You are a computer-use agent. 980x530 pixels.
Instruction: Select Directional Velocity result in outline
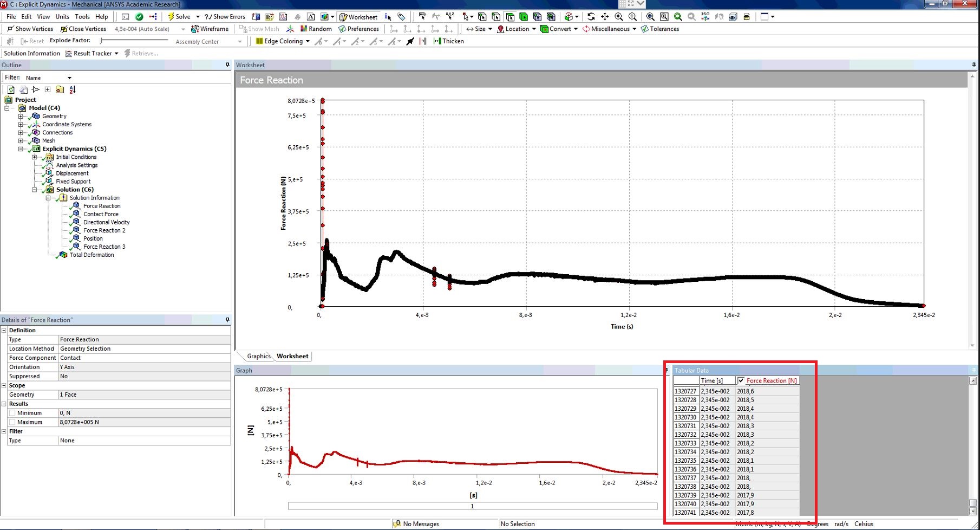point(107,222)
